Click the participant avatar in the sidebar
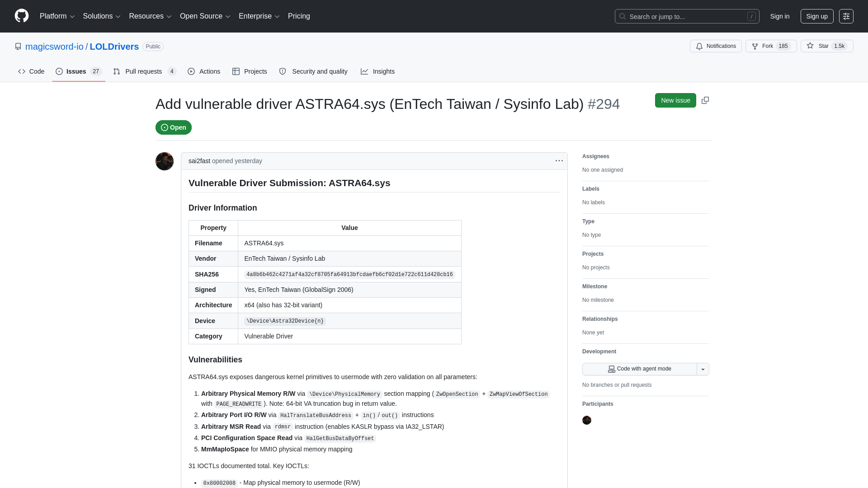This screenshot has height=488, width=868. pos(587,420)
